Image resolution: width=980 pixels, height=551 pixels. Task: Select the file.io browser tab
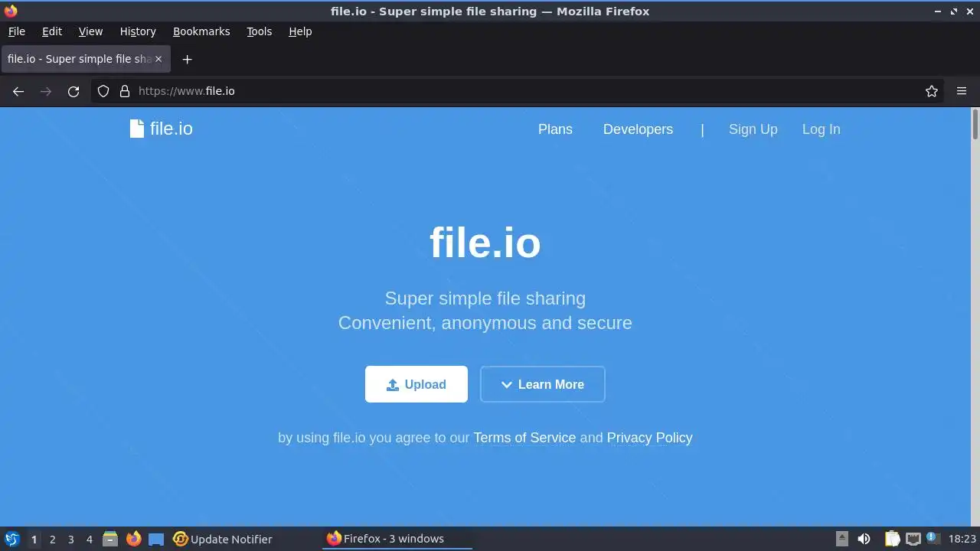point(85,59)
